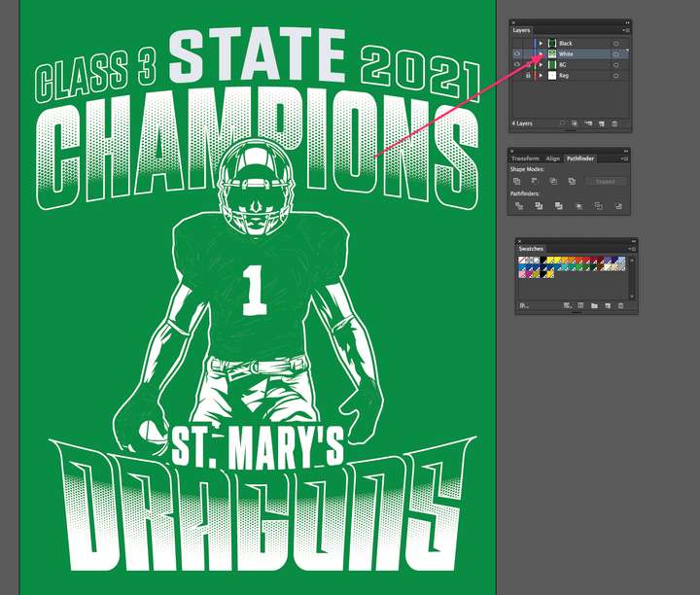
Task: Select the BG layer name
Action: click(563, 65)
